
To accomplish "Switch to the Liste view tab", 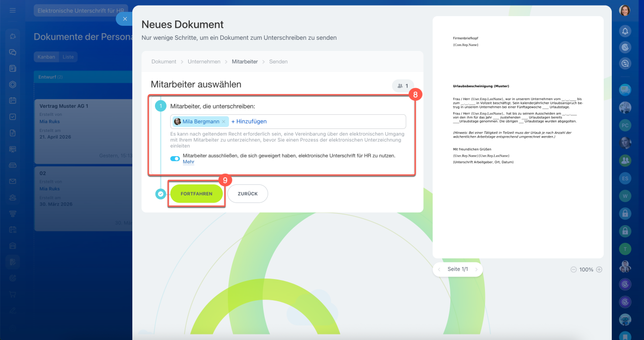I will click(x=68, y=57).
